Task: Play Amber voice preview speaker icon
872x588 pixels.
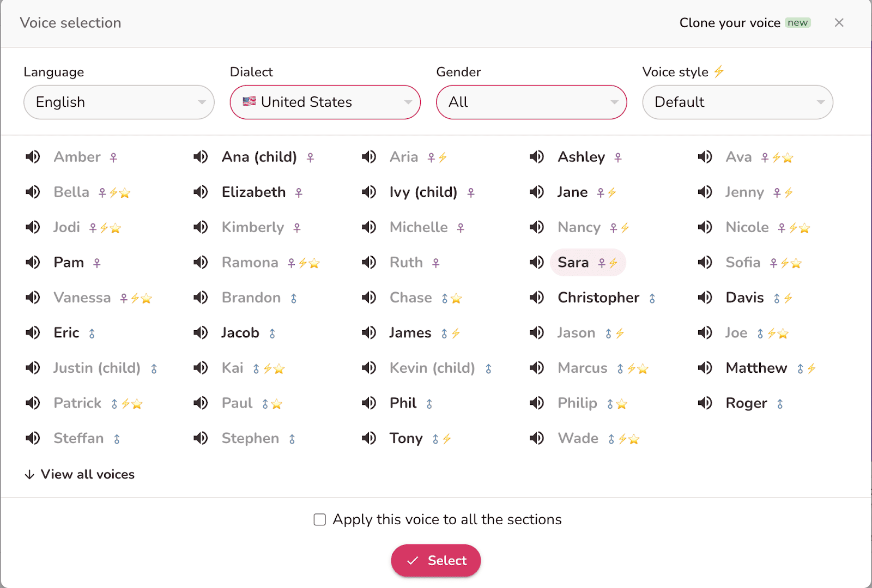Action: point(33,157)
